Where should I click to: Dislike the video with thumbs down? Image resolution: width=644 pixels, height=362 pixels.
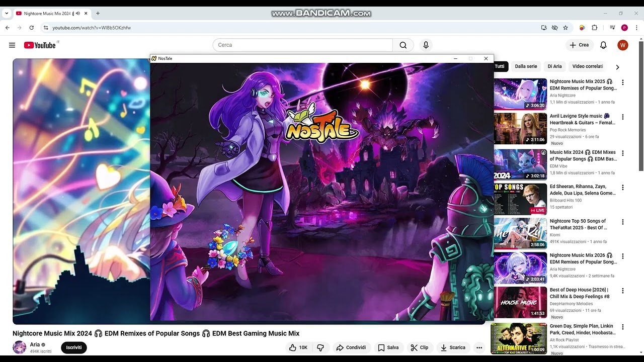(x=320, y=347)
